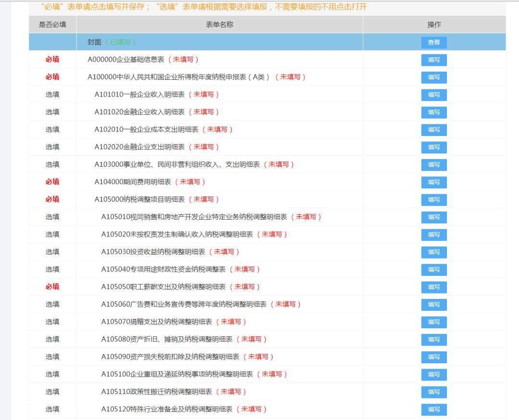Click the 是否必填 column header
Viewport: 519px width, 420px height.
(x=52, y=25)
